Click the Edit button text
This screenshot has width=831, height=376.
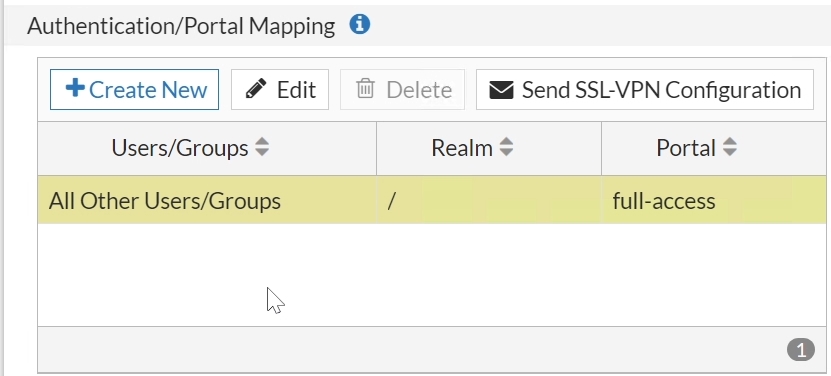pyautogui.click(x=296, y=90)
